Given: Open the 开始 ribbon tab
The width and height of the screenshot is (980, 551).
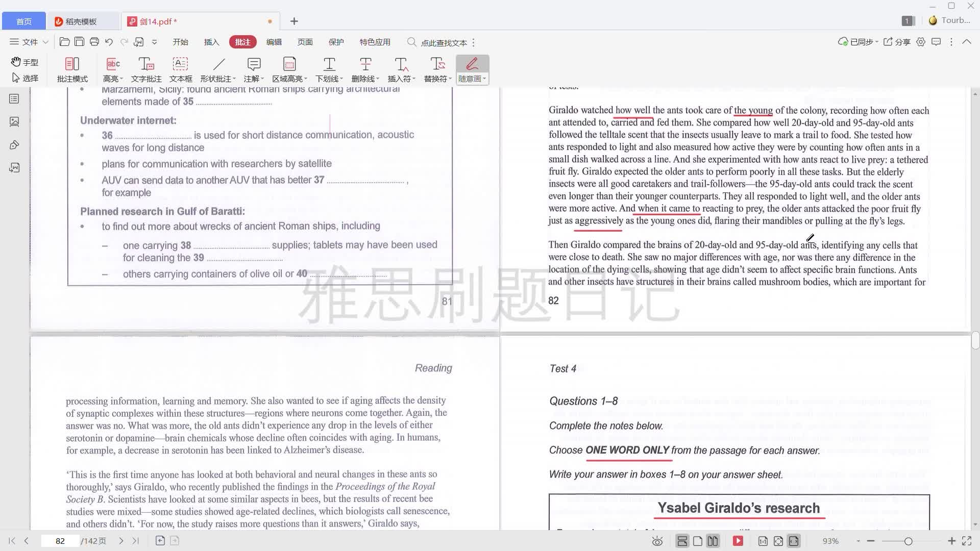Looking at the screenshot, I should 180,42.
